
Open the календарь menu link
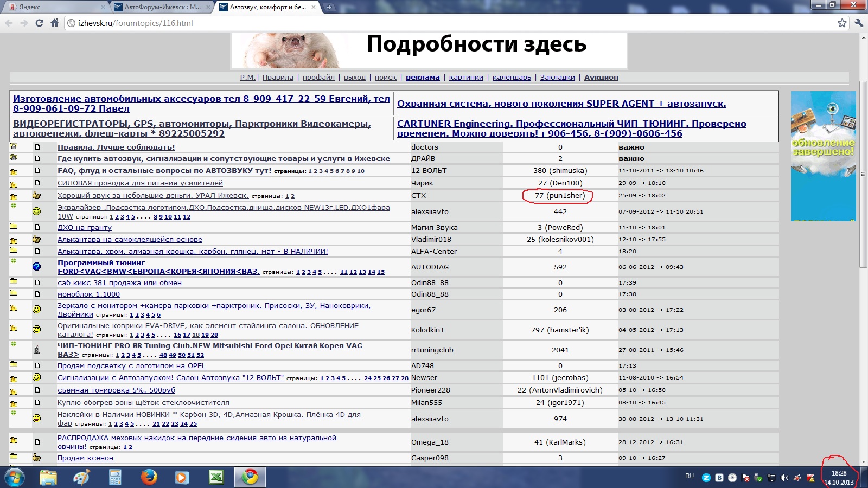[x=512, y=78]
